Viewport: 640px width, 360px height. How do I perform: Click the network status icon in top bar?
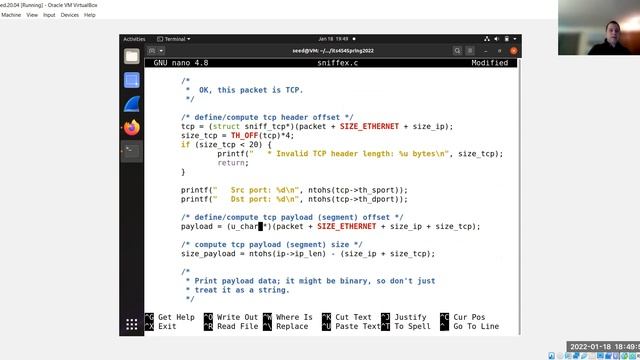pyautogui.click(x=487, y=39)
